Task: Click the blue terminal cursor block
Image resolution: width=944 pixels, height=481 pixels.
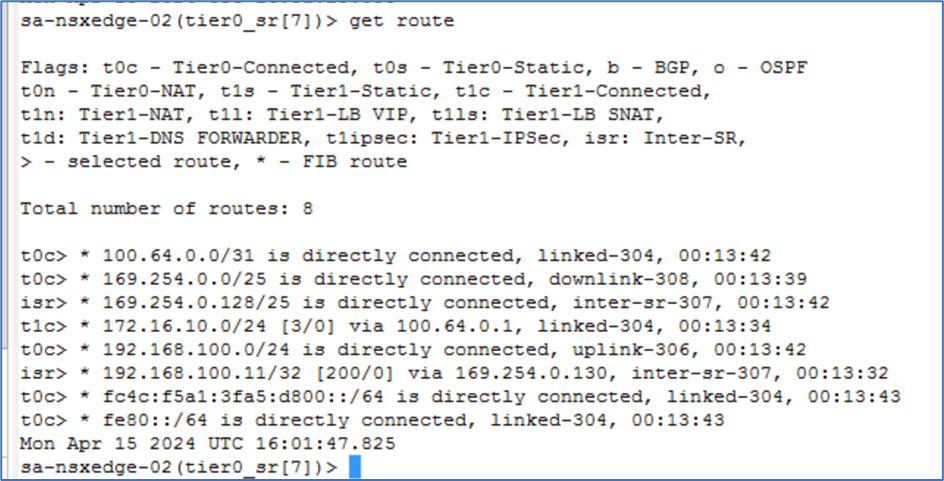Action: tap(354, 467)
